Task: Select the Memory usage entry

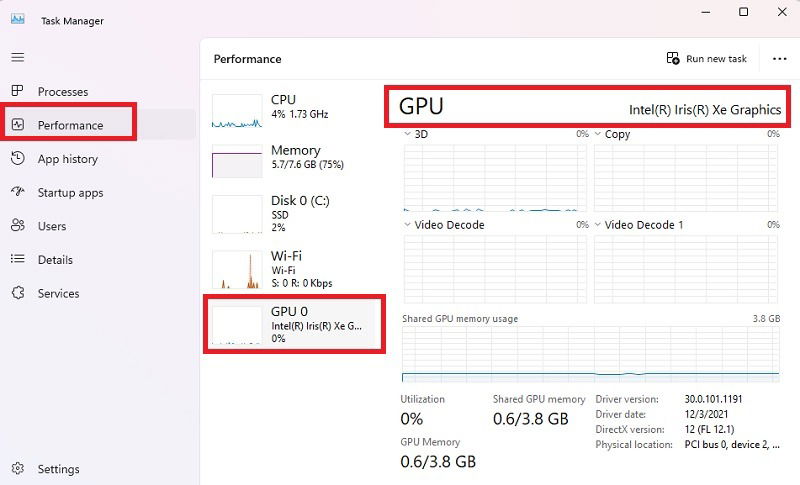Action: [293, 161]
